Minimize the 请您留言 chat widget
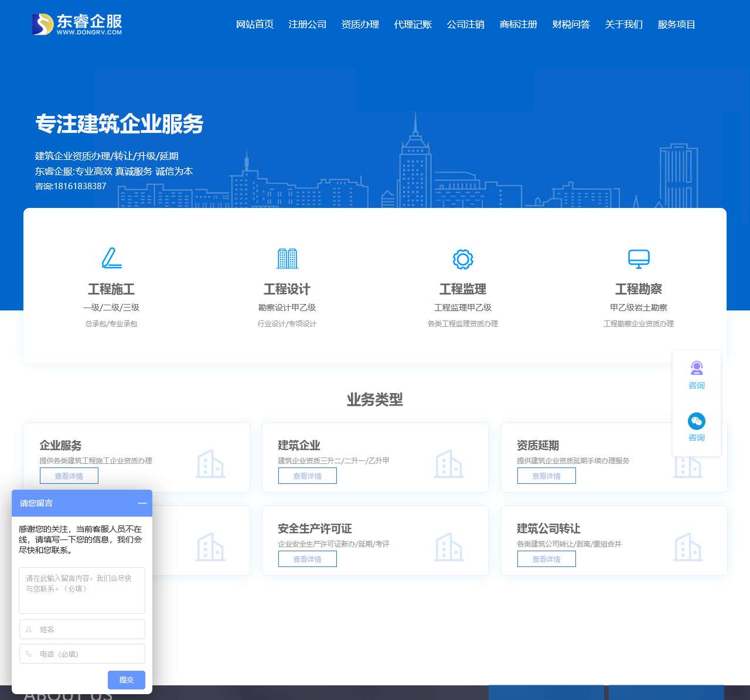Screen dimensions: 750x700 pos(142,503)
